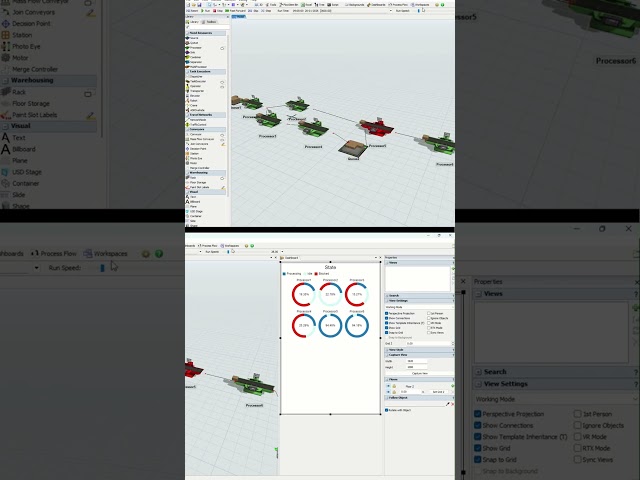This screenshot has width=640, height=480.
Task: Pick the Separator object in the library
Action: [194, 62]
